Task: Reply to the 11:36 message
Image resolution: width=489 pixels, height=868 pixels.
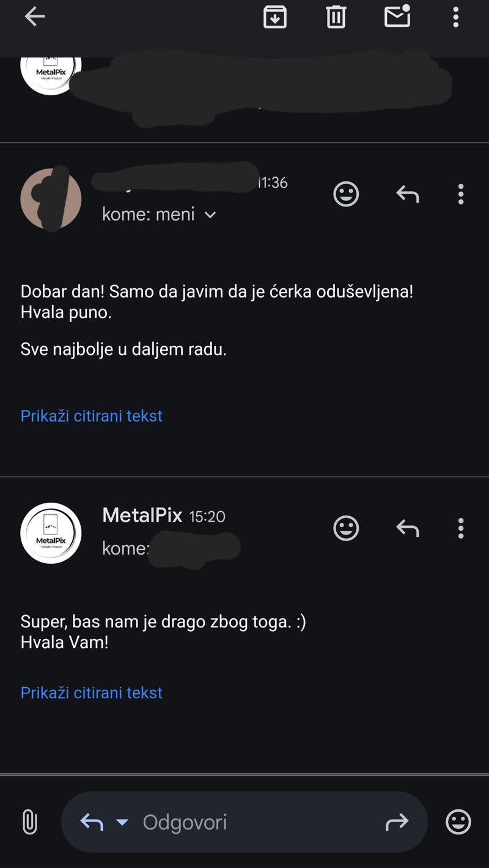Action: pos(407,194)
